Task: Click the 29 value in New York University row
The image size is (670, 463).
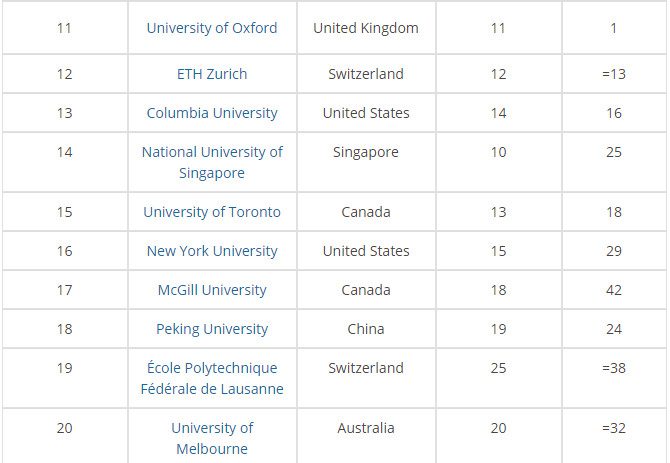Action: tap(614, 251)
